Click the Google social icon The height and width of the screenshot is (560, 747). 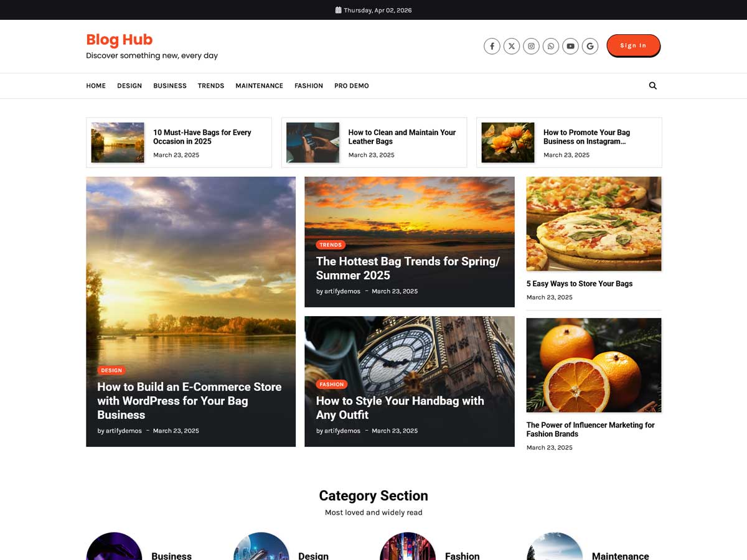pyautogui.click(x=590, y=46)
